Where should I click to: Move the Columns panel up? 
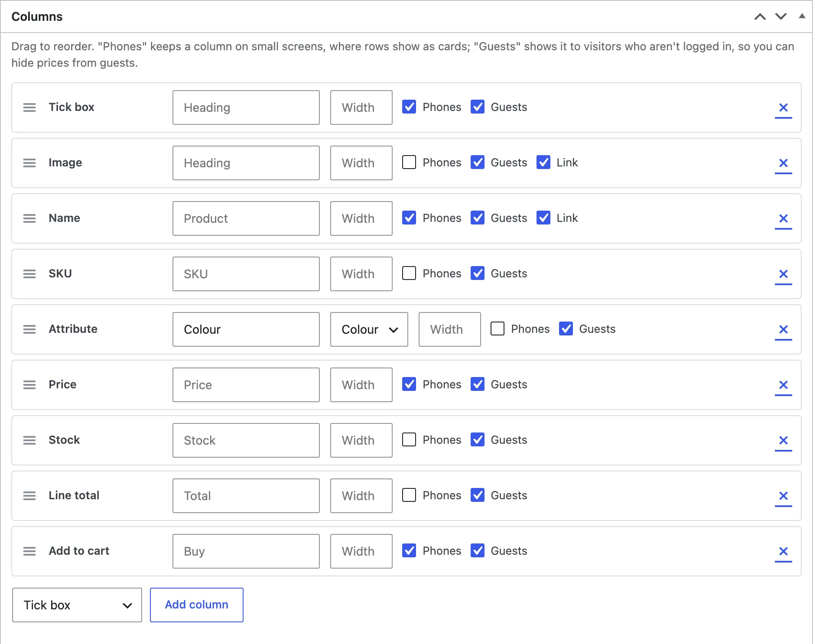click(760, 16)
